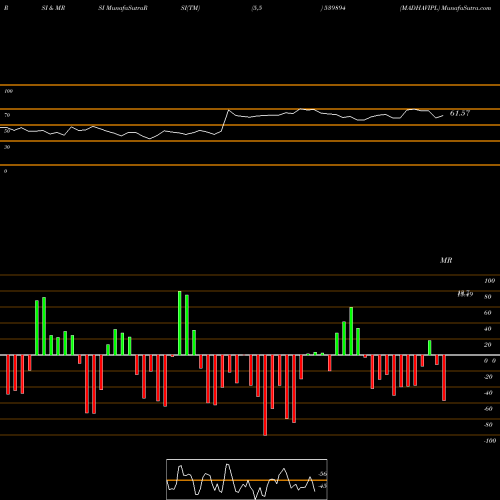Click the MR axis label 80
500x500 pixels.
coord(487,297)
